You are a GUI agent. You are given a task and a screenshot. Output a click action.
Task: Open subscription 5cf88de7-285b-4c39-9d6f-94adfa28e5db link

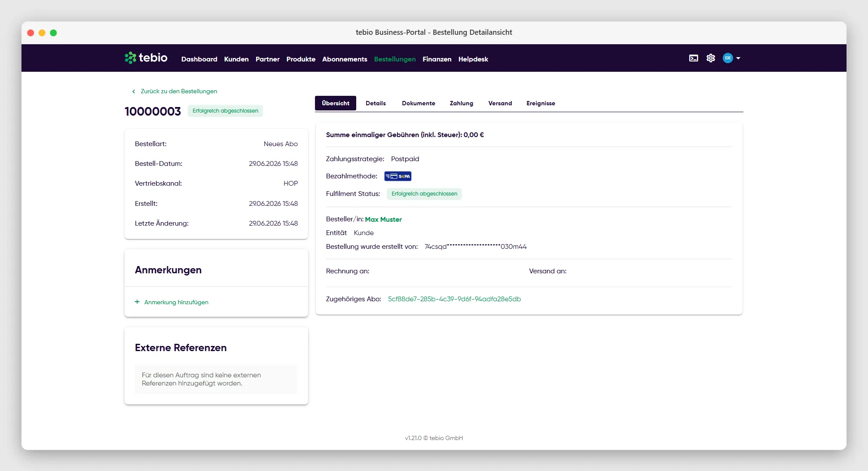454,299
